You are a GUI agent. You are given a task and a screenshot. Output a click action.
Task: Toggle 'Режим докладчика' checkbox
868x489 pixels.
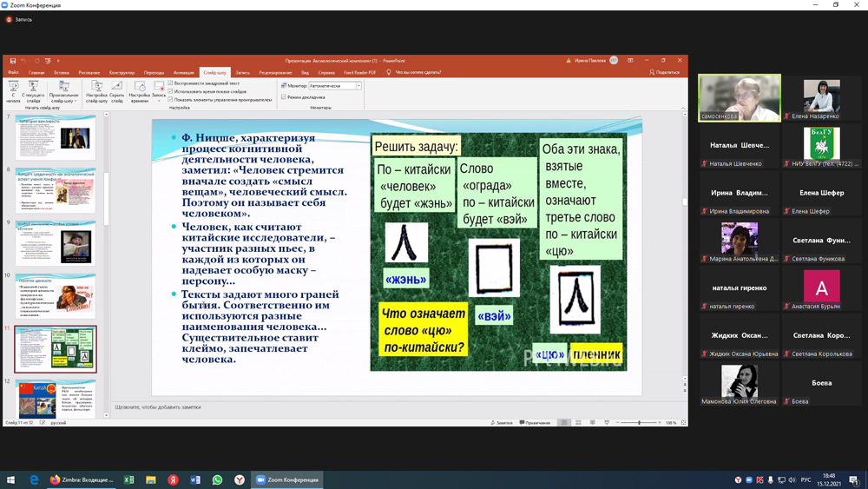[284, 97]
